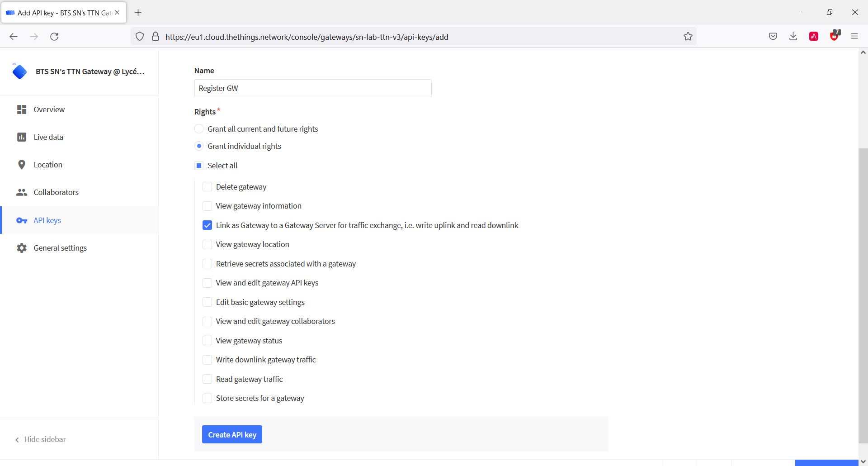This screenshot has width=868, height=466.
Task: Check View and edit gateway API keys
Action: click(207, 283)
